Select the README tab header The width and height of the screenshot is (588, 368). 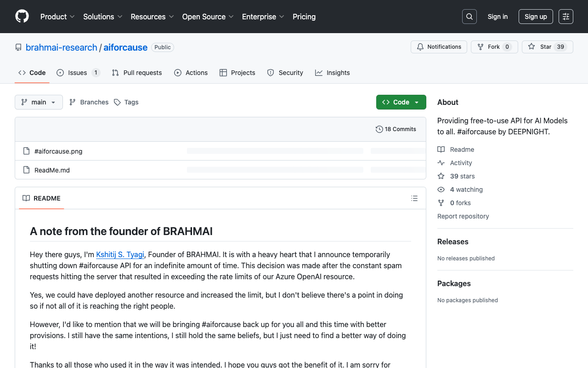pyautogui.click(x=41, y=198)
